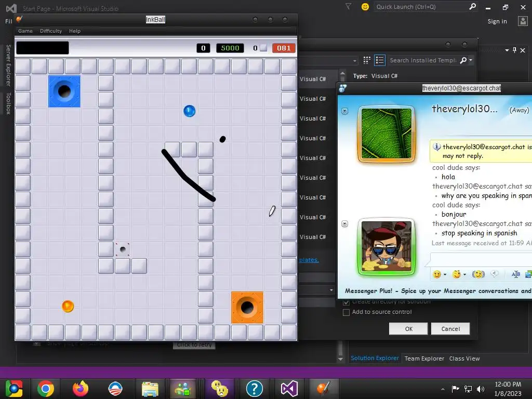
Task: Click the feedback smiley icon in Visual Studio
Action: click(x=365, y=6)
